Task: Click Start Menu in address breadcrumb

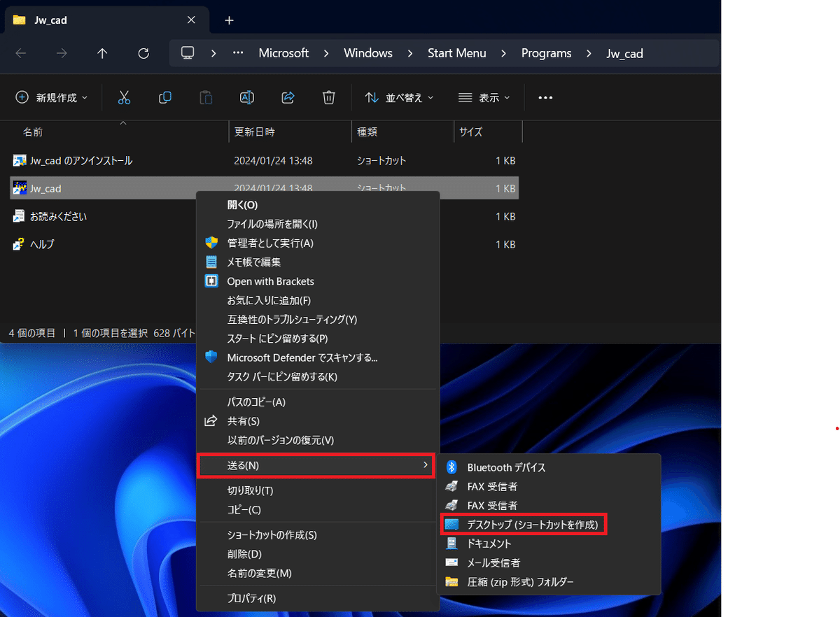Action: [456, 53]
